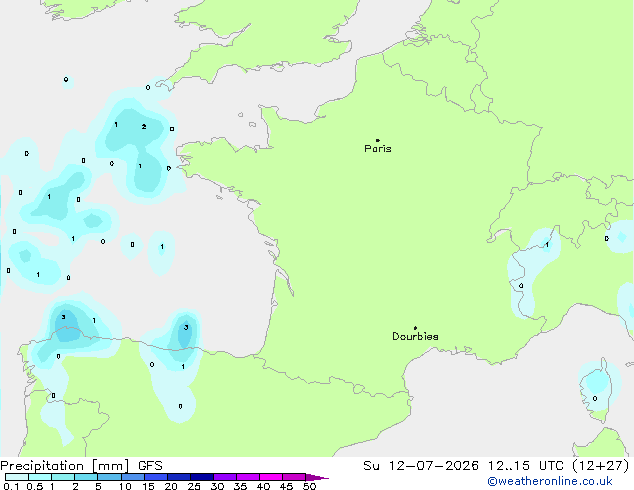Click the (12+27) forecast offset text
This screenshot has width=634, height=490.
pyautogui.click(x=601, y=466)
